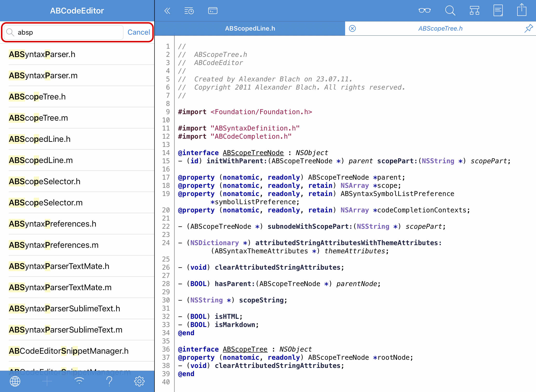Viewport: 536px width, 392px height.
Task: Tap the plus add icon
Action: (47, 381)
